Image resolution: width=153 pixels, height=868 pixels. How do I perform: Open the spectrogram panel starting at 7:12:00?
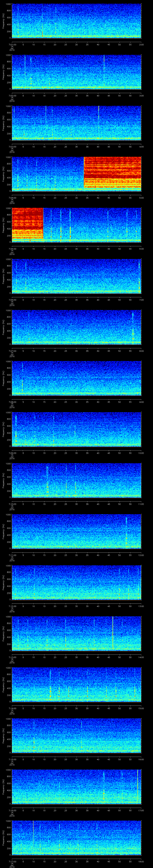point(76,582)
